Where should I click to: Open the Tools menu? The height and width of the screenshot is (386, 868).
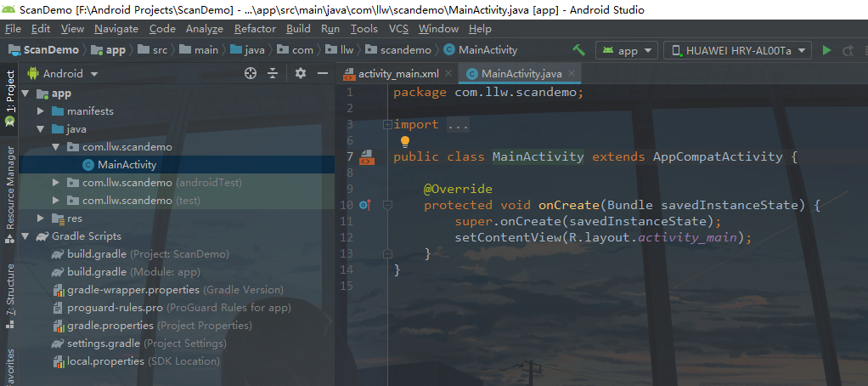[364, 29]
